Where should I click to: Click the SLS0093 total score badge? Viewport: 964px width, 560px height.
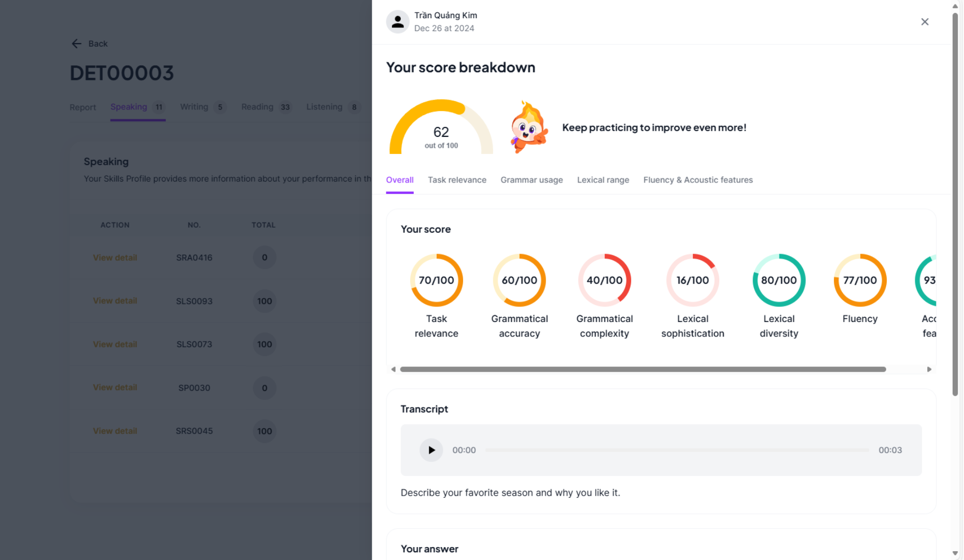coord(264,301)
